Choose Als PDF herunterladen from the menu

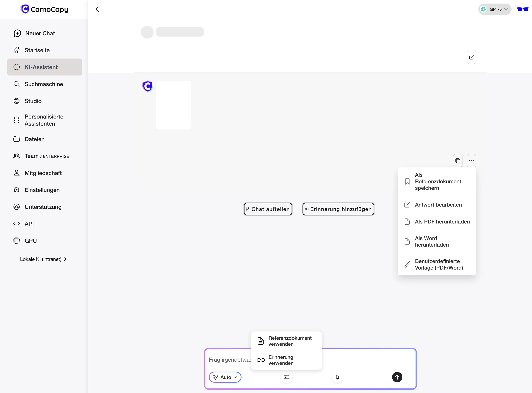(442, 222)
